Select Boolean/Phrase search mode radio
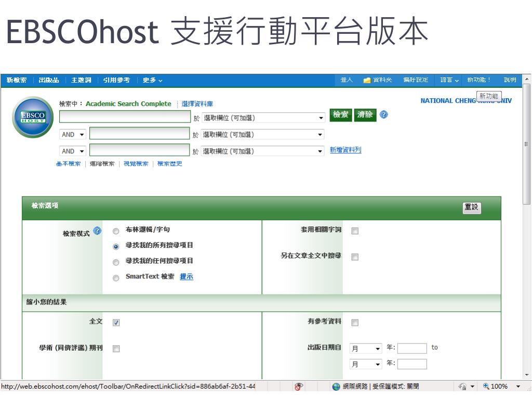This screenshot has height=399, width=532. (x=116, y=231)
